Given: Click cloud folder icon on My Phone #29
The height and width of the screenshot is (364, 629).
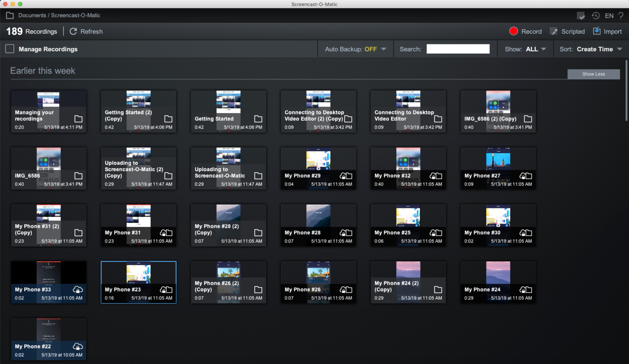Looking at the screenshot, I should 346,176.
